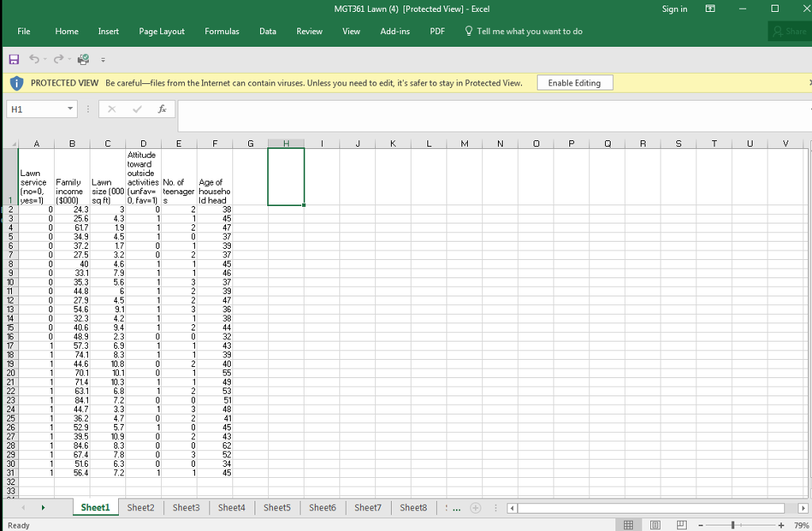This screenshot has height=531, width=812.
Task: Click the Enable Editing button
Action: point(574,82)
